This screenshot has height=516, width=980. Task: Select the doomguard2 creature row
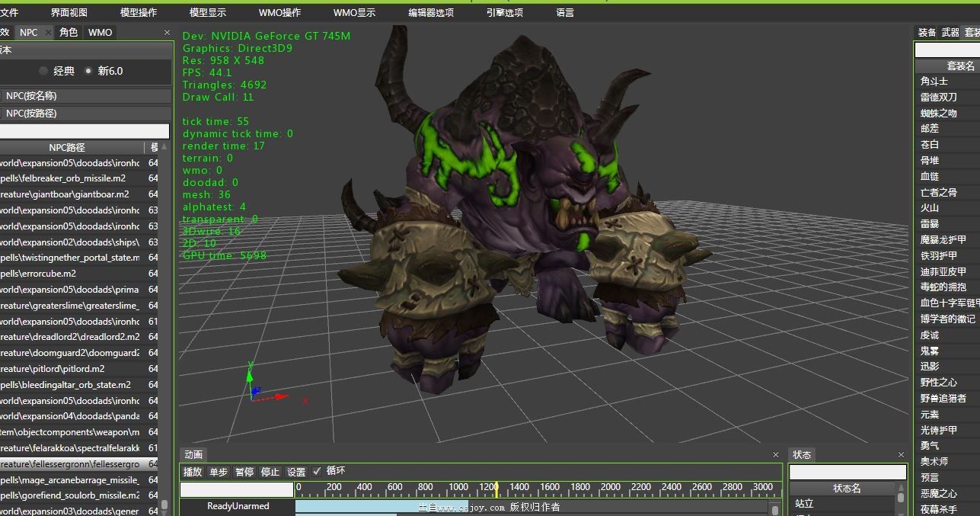(79, 353)
